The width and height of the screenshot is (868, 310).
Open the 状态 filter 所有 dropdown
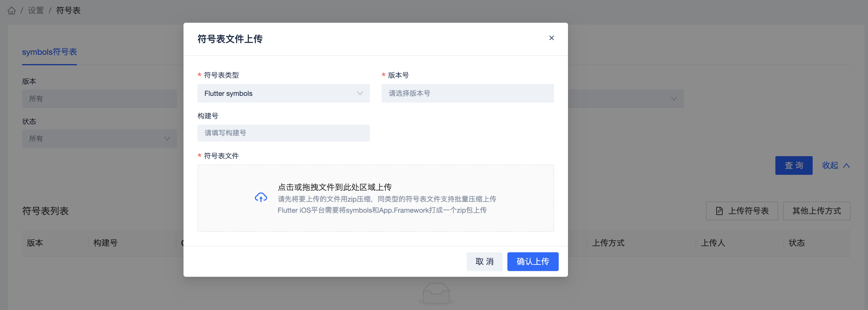pos(99,139)
